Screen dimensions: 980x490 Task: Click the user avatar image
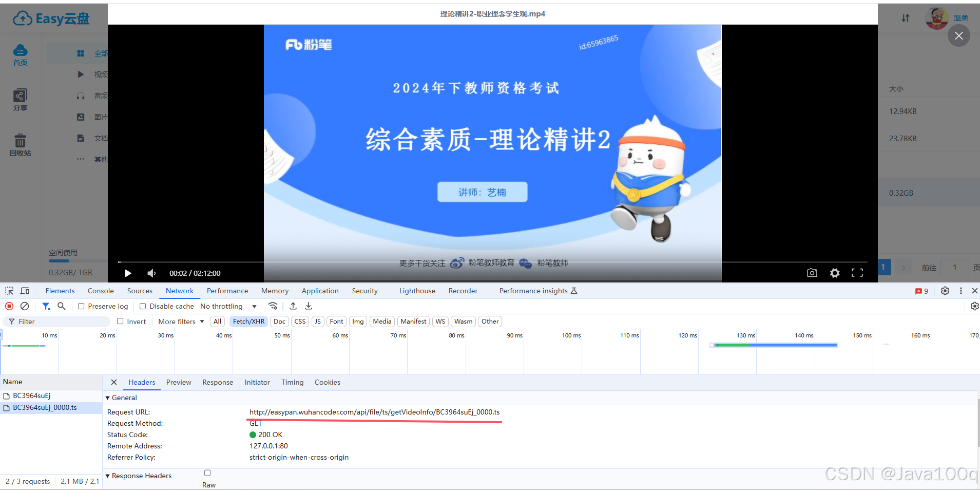click(937, 18)
